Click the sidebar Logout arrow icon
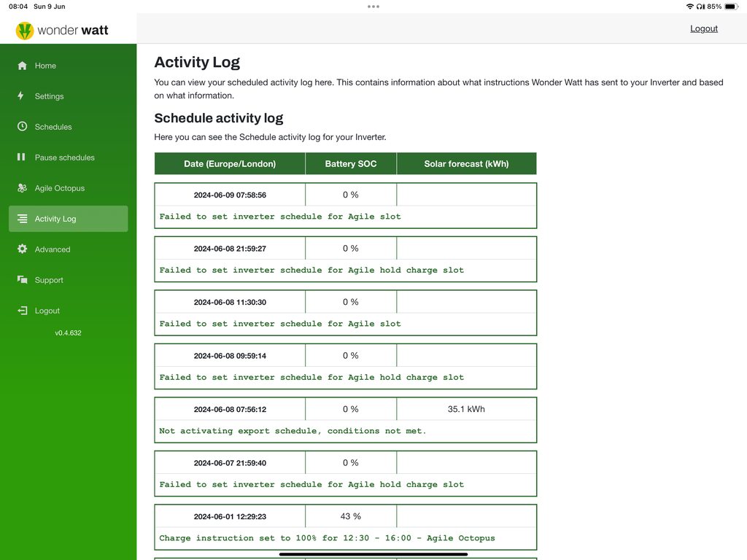The width and height of the screenshot is (747, 560). [22, 311]
